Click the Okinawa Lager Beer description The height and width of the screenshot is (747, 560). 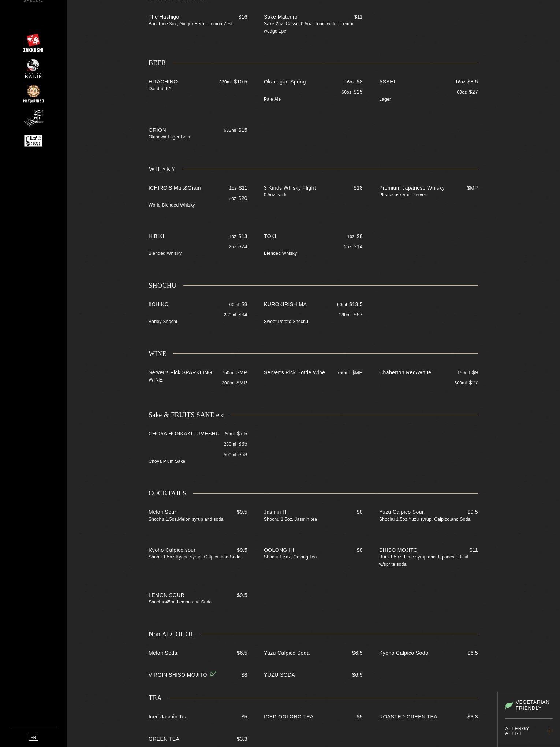(169, 137)
